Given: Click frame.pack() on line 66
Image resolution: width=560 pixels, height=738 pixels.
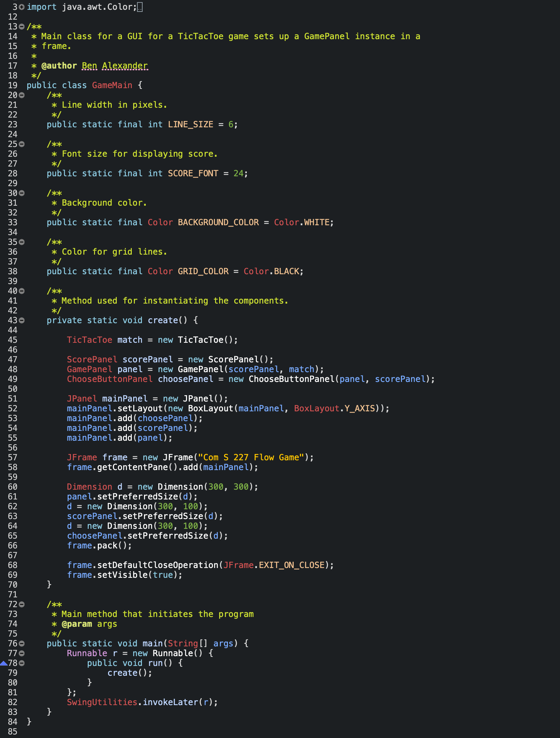Looking at the screenshot, I should click(97, 546).
